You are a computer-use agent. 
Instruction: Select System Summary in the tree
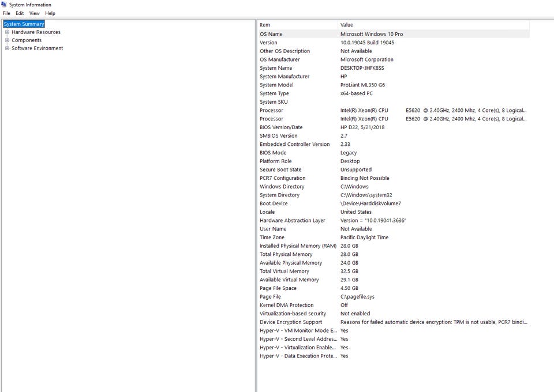pos(24,24)
